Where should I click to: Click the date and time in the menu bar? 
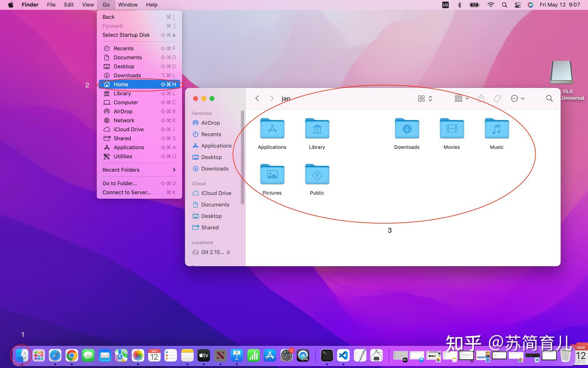pos(560,5)
